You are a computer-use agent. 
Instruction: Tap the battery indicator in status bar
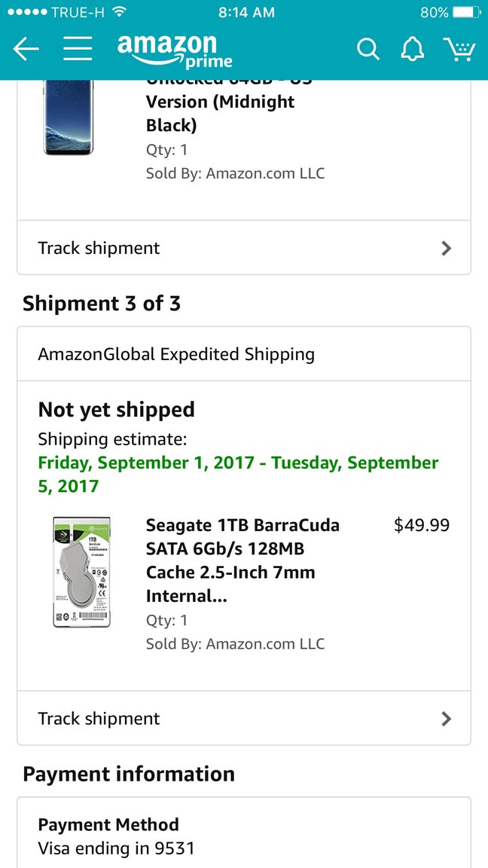point(466,13)
